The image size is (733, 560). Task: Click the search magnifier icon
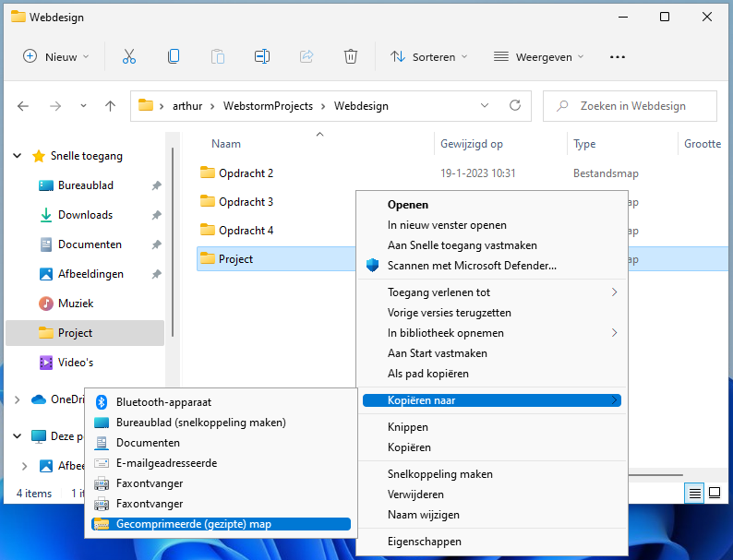[562, 106]
